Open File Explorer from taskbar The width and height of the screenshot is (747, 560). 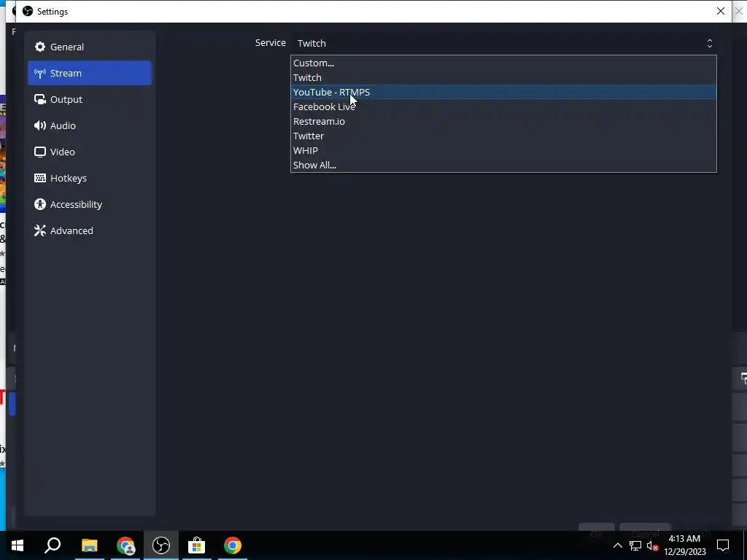coord(89,545)
